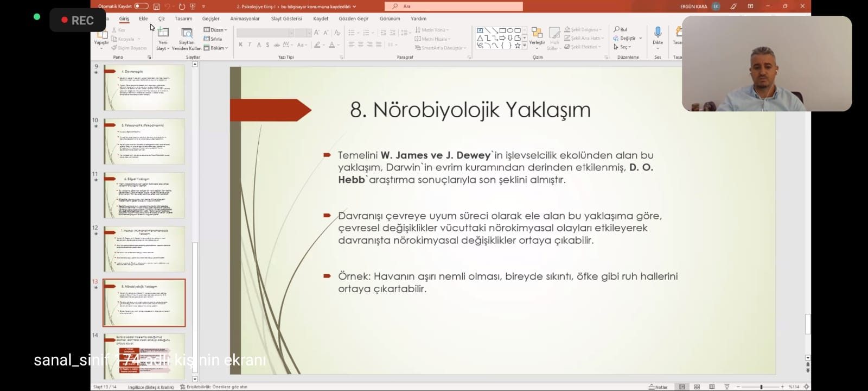Select the text box shape in shapes gallery
Viewport: 868px width, 391px height.
pos(480,30)
